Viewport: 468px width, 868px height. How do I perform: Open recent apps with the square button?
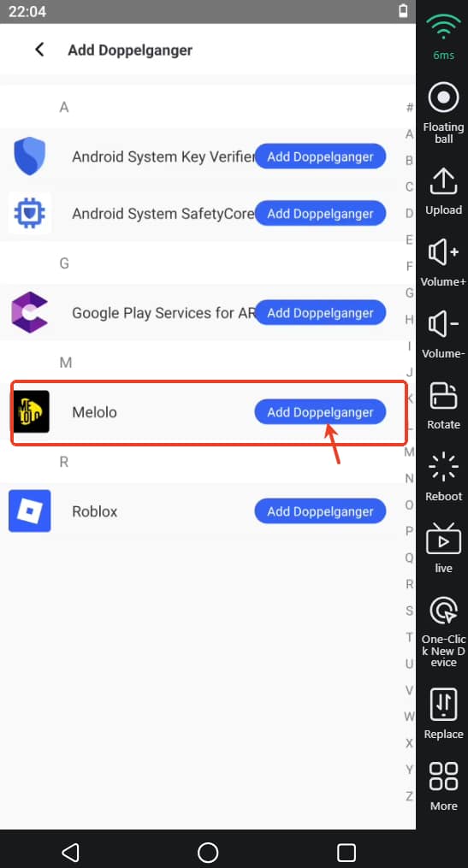click(x=347, y=852)
